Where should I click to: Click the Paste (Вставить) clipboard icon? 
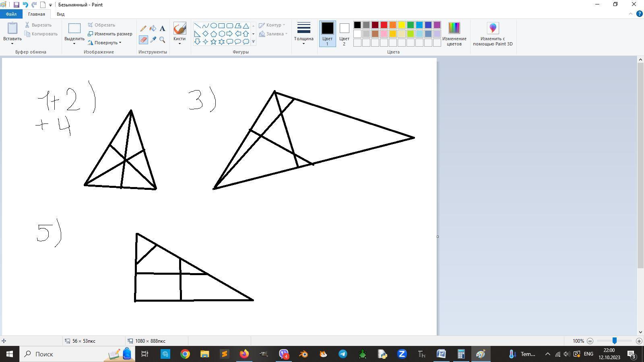tap(12, 29)
